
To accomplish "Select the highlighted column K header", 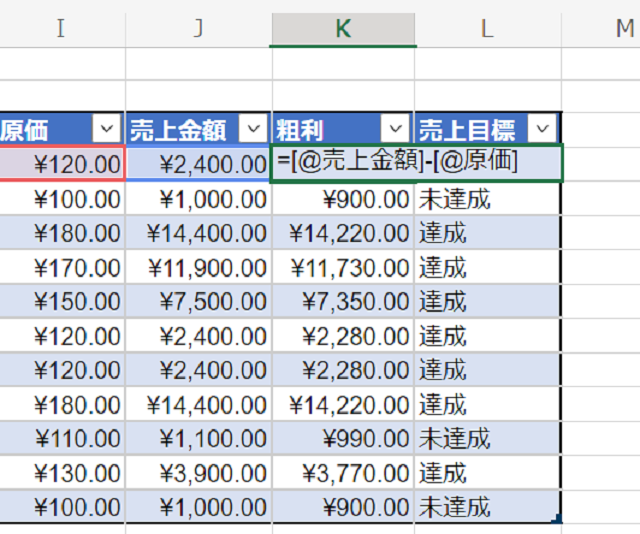I will coord(343,29).
